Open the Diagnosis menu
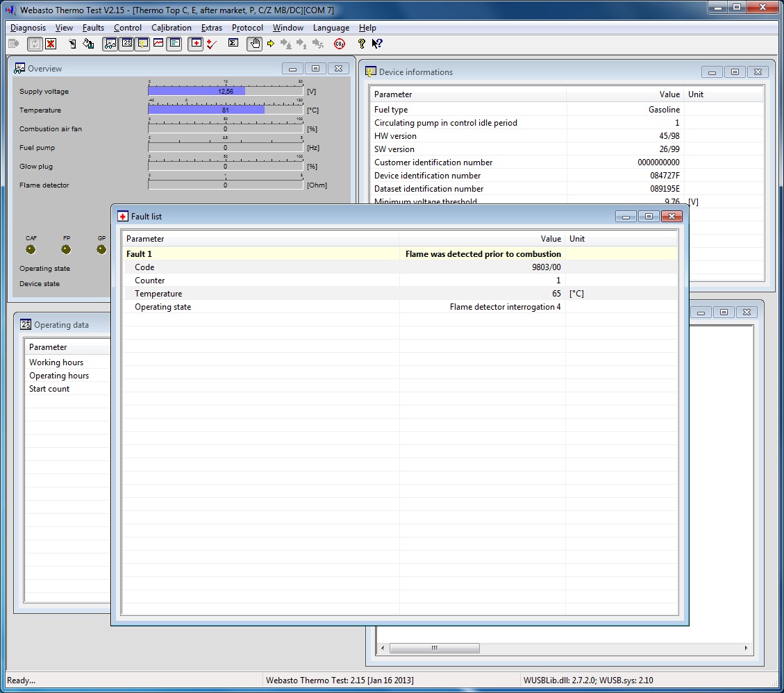 28,28
